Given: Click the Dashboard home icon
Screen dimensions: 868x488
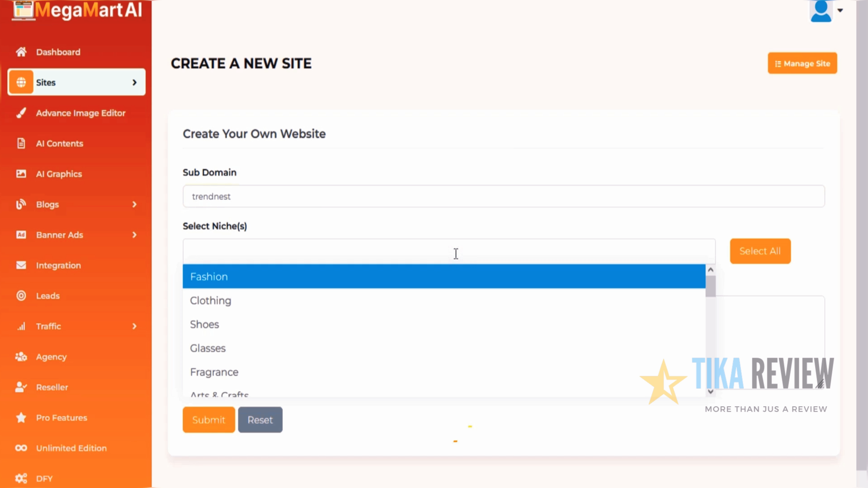Looking at the screenshot, I should coord(21,52).
